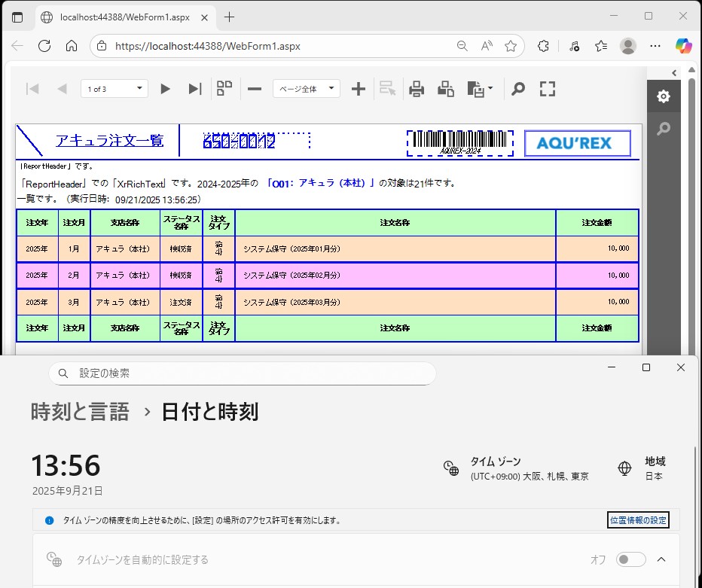Zoom out with the minus button
This screenshot has height=588, width=702.
(x=255, y=89)
